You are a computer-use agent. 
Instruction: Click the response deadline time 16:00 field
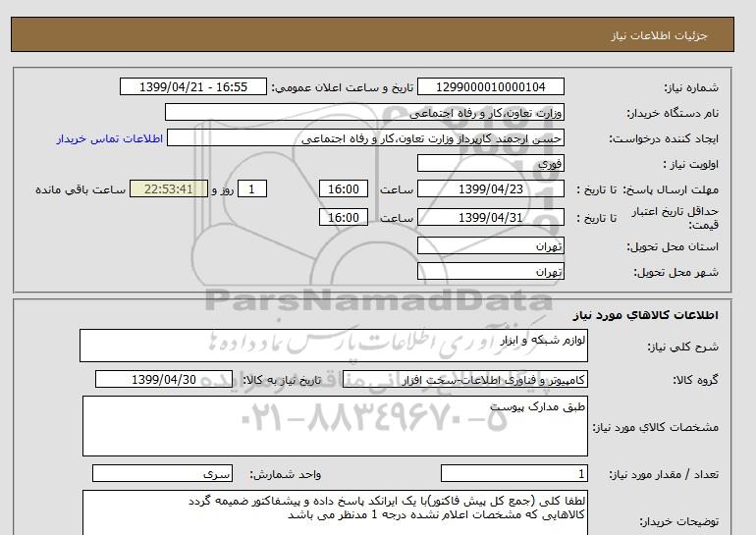coord(344,188)
